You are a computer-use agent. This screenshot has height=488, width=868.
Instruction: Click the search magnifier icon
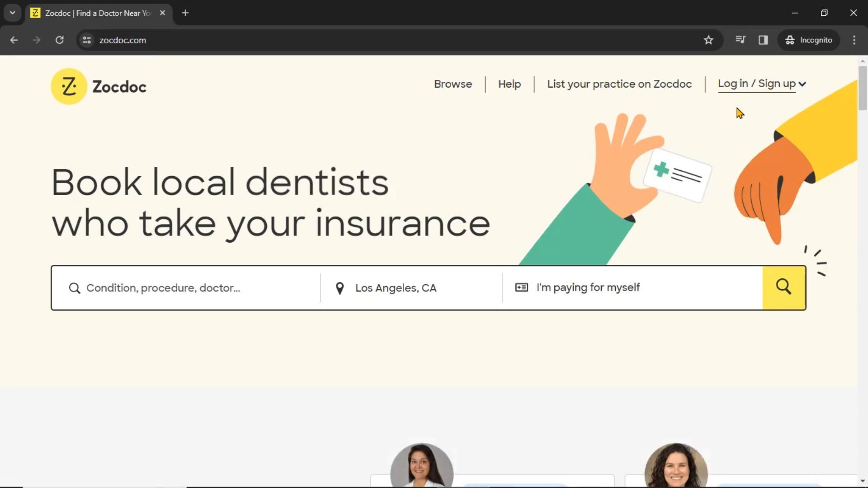coord(784,288)
